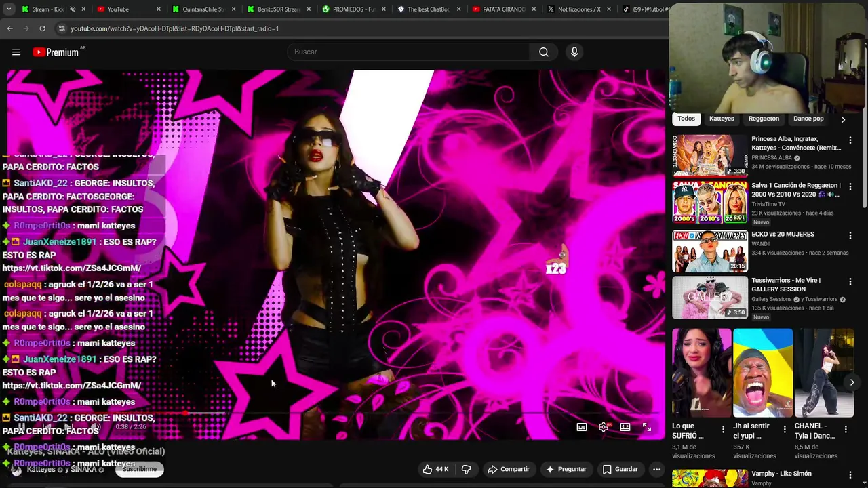Open Princesa Alba Convéncete thumbnail
This screenshot has width=868, height=488.
point(710,155)
